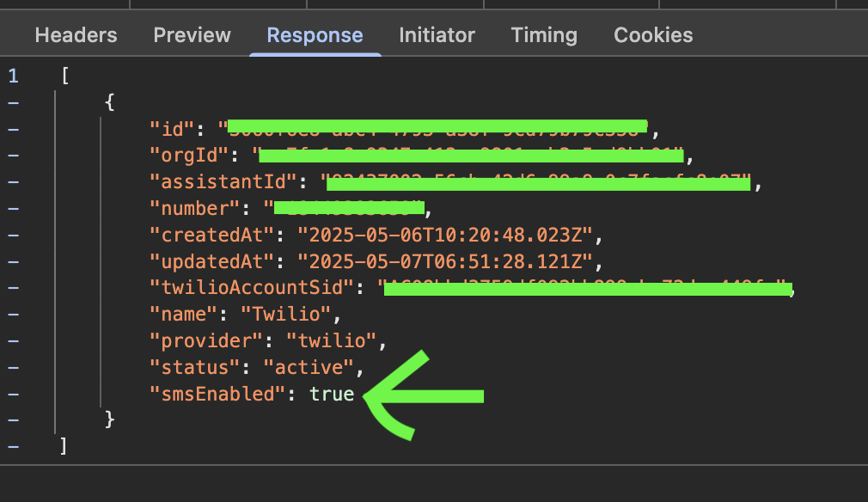868x502 pixels.
Task: Show the Timing tab
Action: click(544, 35)
